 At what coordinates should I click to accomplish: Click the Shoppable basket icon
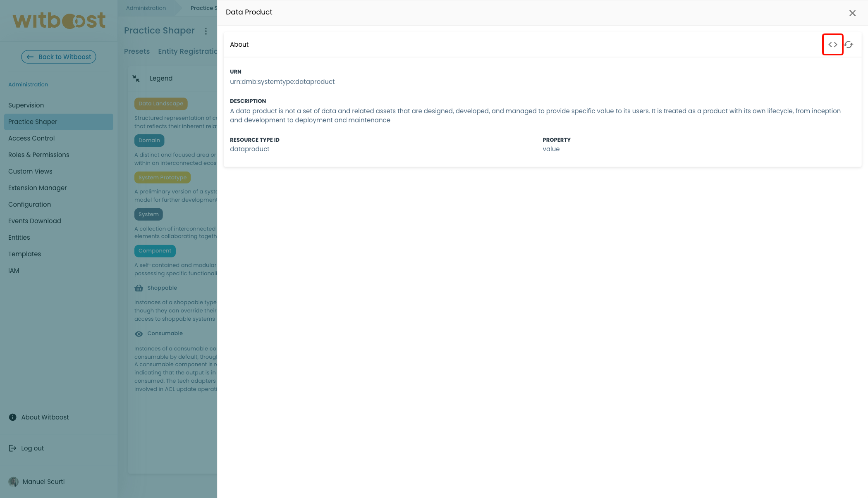pos(139,288)
